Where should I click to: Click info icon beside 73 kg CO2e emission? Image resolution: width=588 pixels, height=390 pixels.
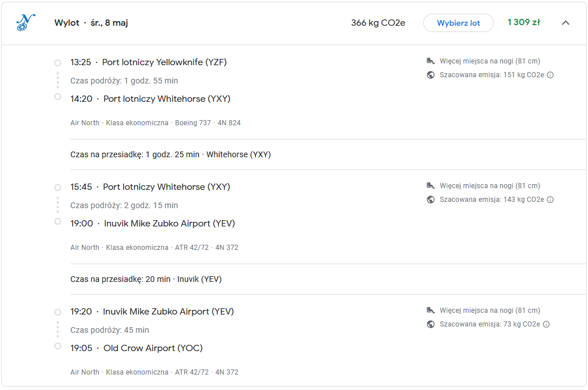pos(546,324)
